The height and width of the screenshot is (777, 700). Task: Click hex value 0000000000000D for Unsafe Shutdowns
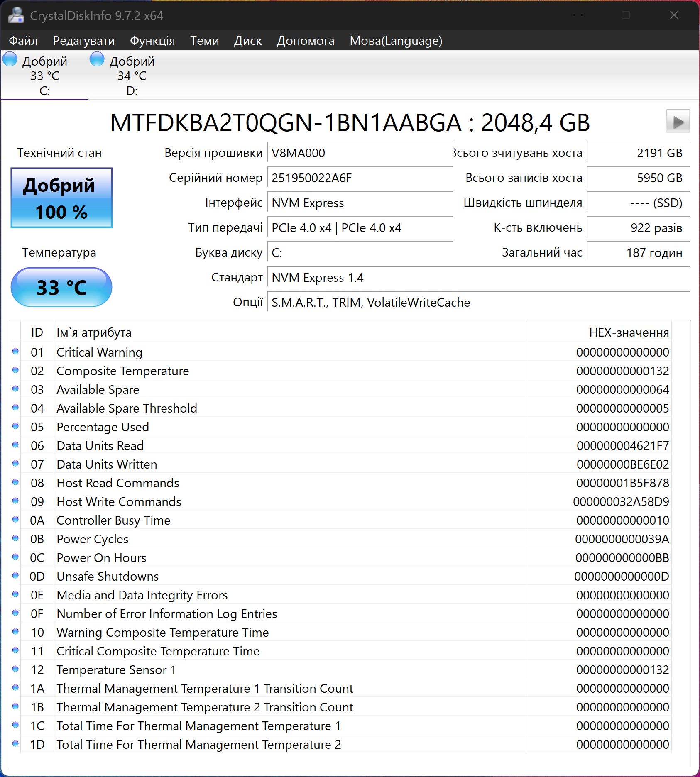tap(622, 577)
